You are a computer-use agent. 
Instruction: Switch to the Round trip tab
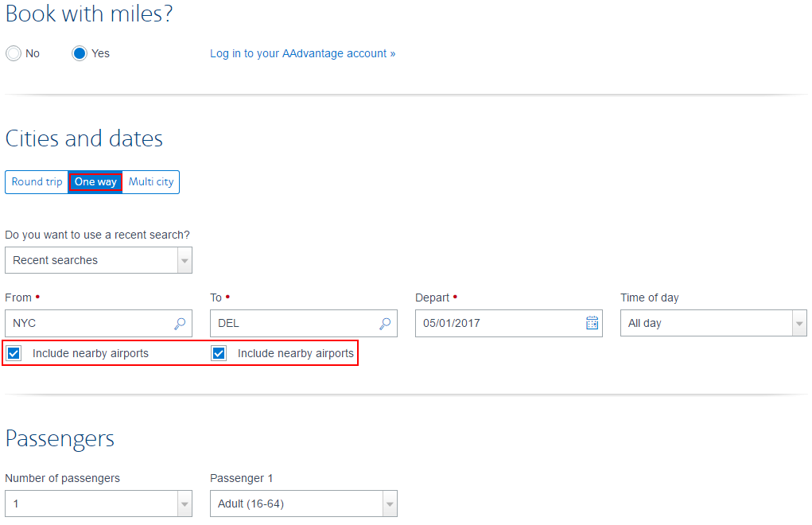[37, 181]
